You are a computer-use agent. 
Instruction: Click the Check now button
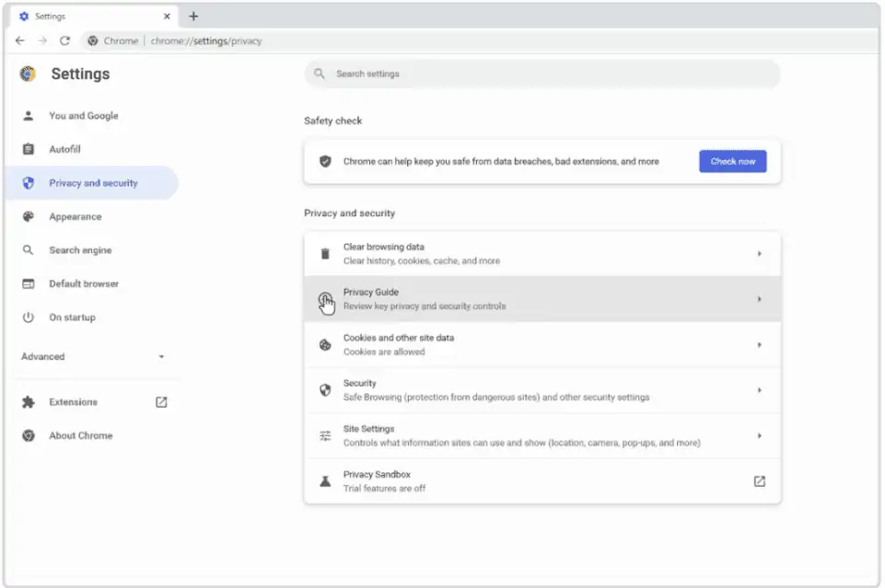pyautogui.click(x=733, y=161)
